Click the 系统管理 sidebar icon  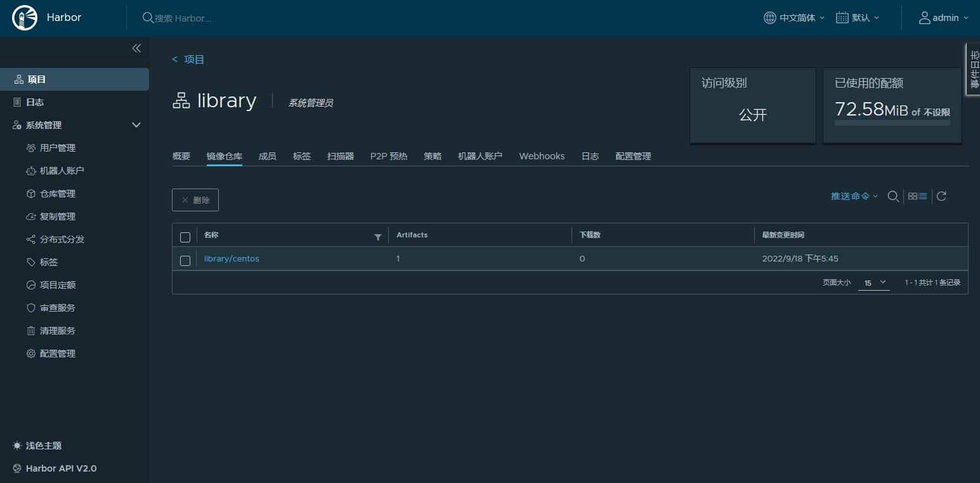click(x=18, y=125)
